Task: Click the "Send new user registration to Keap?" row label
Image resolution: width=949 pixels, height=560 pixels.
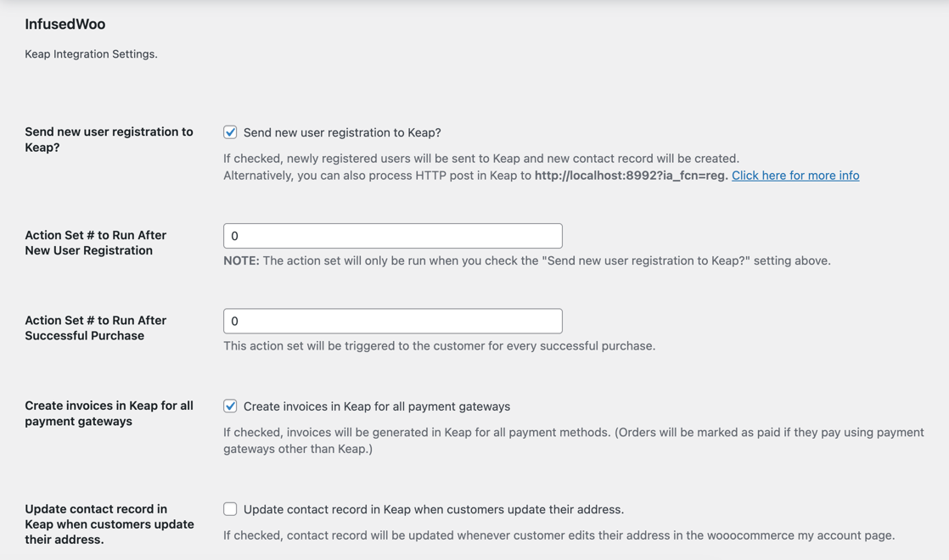Action: click(109, 139)
